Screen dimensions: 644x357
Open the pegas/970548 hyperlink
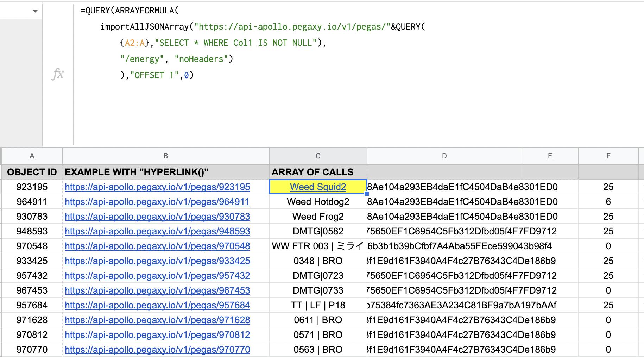pyautogui.click(x=157, y=246)
